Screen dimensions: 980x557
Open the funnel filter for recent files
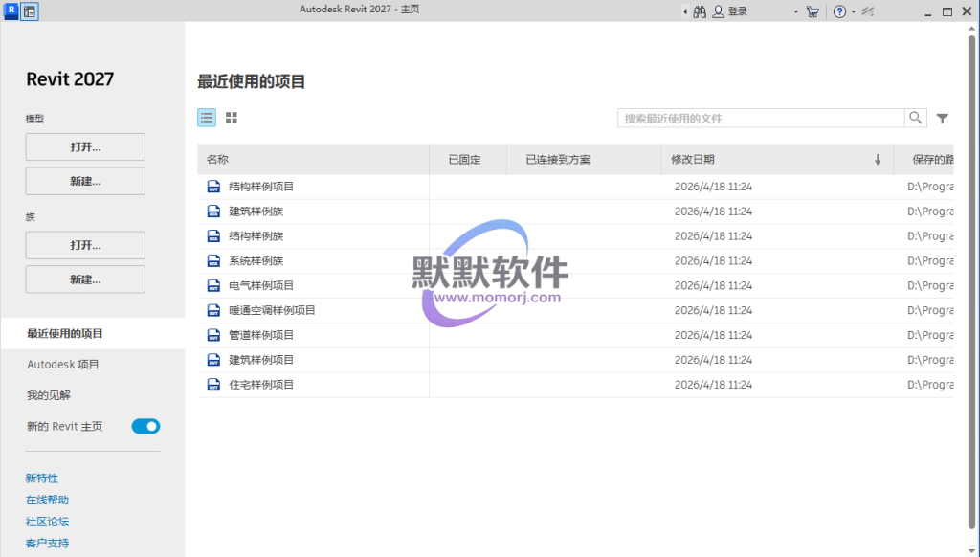(x=943, y=118)
